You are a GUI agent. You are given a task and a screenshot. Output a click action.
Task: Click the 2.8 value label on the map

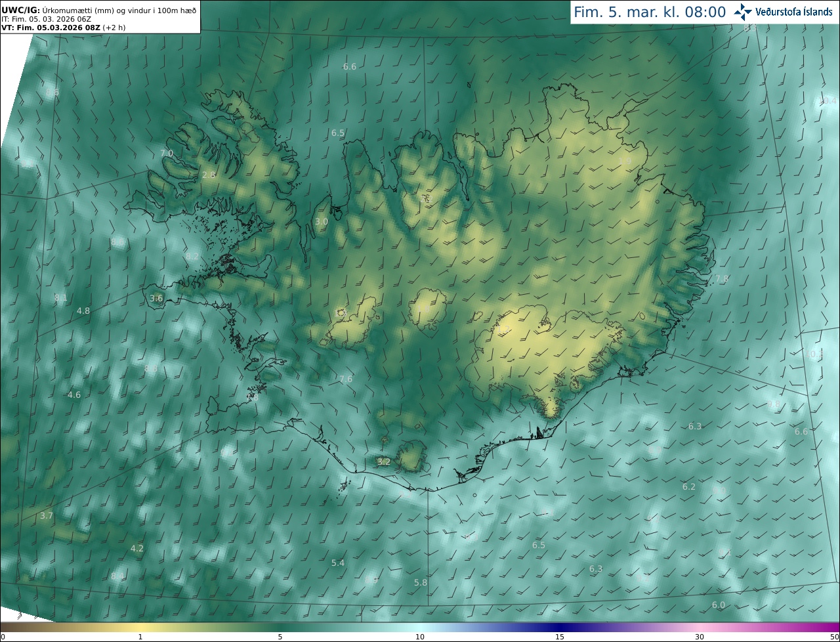tap(209, 175)
